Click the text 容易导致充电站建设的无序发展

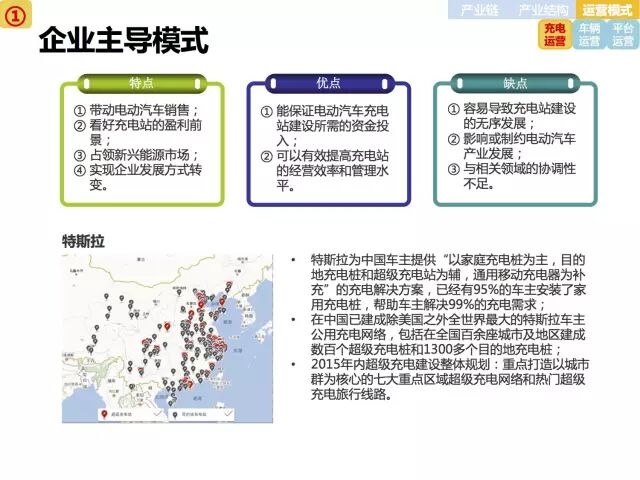pyautogui.click(x=519, y=116)
